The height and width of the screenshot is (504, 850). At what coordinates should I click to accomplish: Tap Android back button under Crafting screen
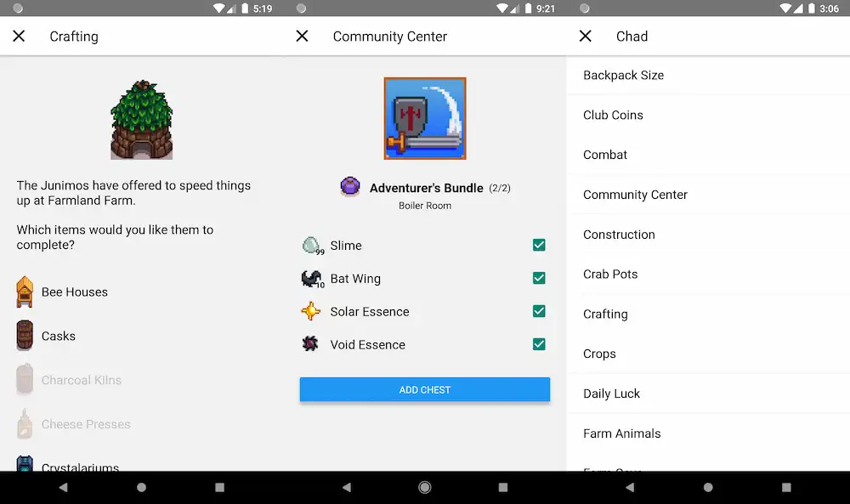click(64, 487)
